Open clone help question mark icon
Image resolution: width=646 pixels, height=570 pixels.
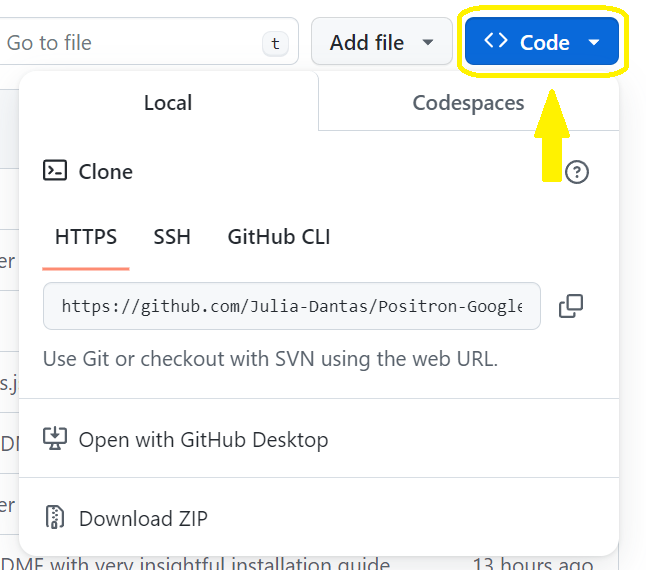point(577,172)
